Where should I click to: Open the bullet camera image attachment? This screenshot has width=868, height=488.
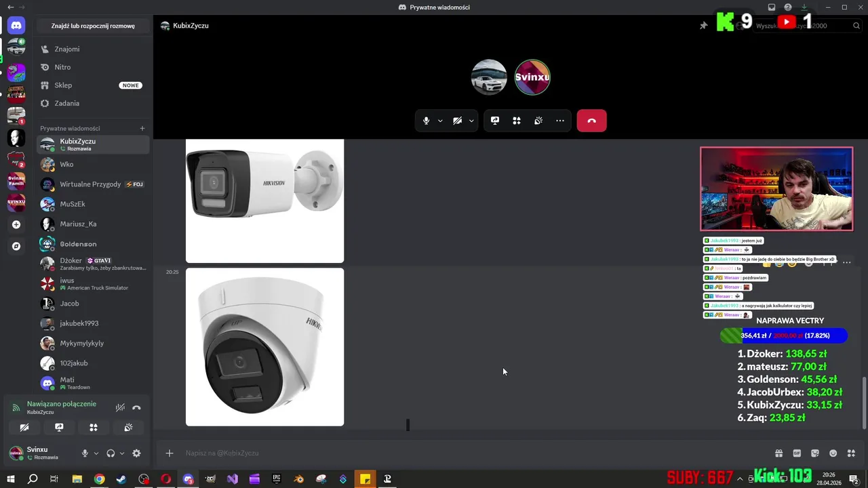click(x=264, y=201)
